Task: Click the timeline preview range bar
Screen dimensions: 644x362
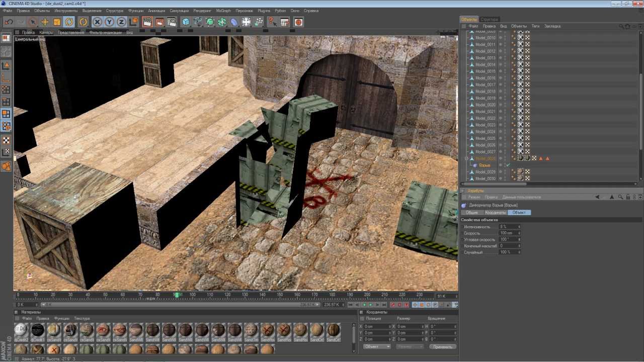Action: [x=180, y=305]
